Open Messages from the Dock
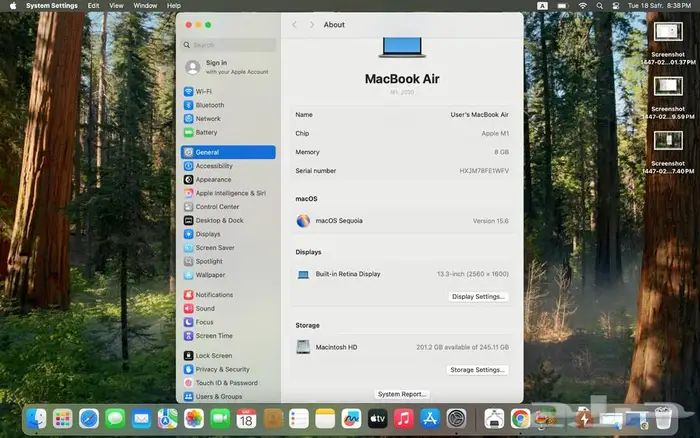This screenshot has width=700, height=438. coord(115,419)
